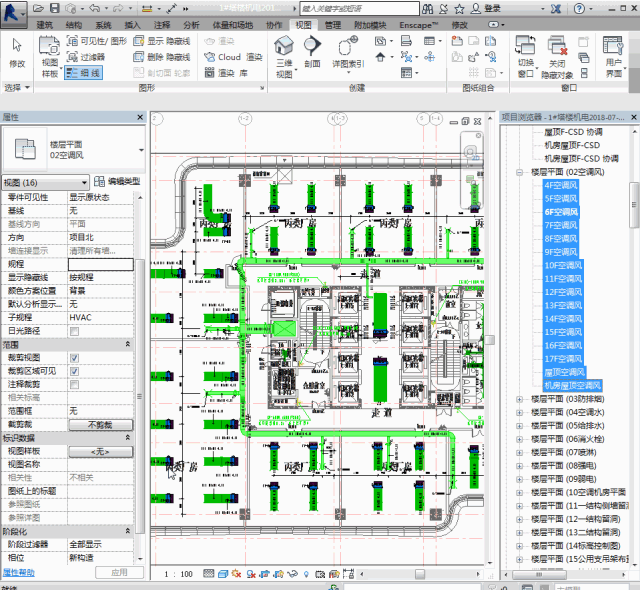Open 可见性/图形 (Visibility/Graphics) settings

tap(96, 42)
